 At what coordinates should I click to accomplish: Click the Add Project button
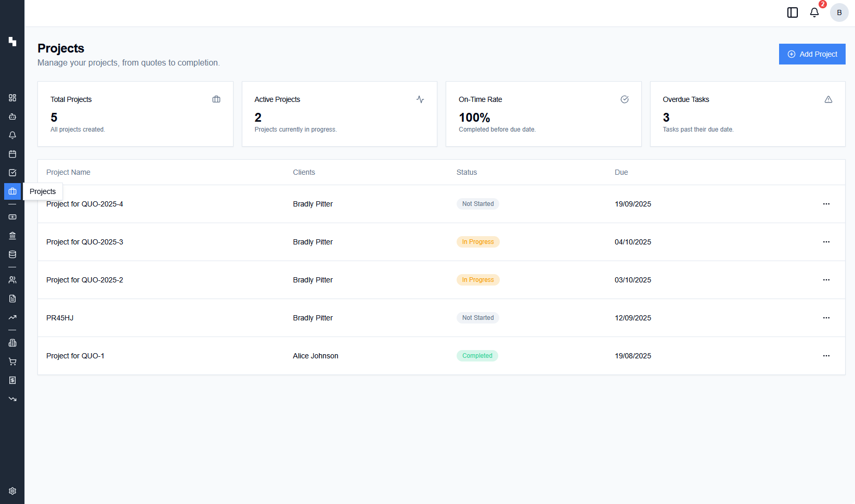click(x=812, y=54)
